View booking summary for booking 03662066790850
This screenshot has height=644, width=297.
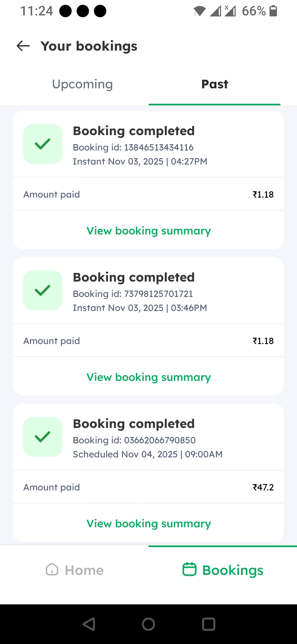pos(148,523)
